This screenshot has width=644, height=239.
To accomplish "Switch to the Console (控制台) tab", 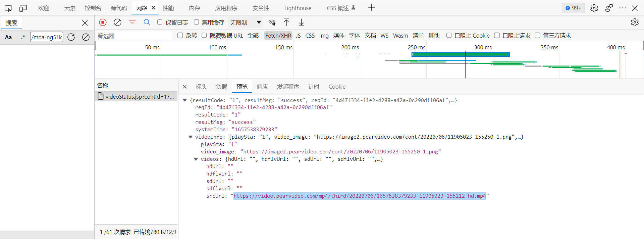I will coord(93,8).
